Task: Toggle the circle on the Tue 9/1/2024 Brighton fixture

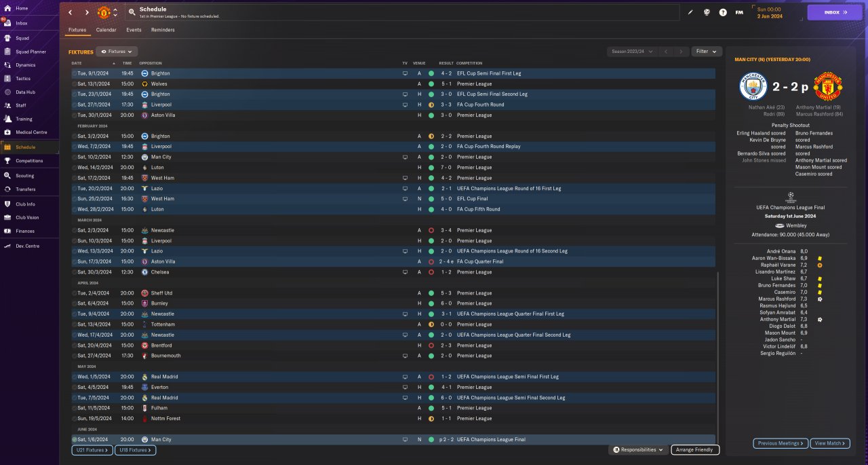Action: (75, 73)
